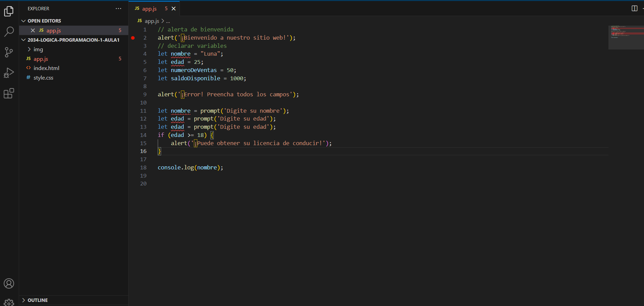Viewport: 644px width, 306px height.
Task: Click the 'alerta de bienvenida' comment
Action: (196, 30)
